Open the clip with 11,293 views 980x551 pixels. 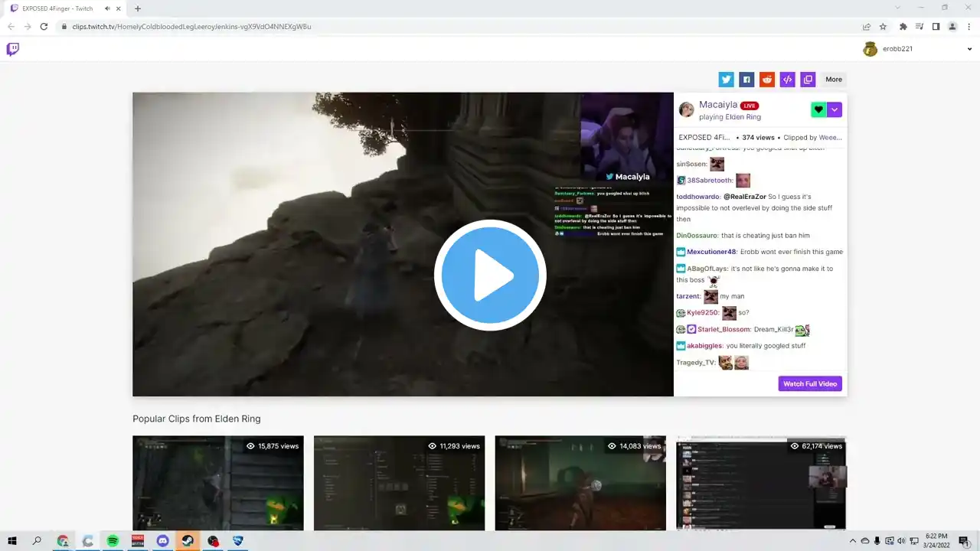tap(399, 483)
